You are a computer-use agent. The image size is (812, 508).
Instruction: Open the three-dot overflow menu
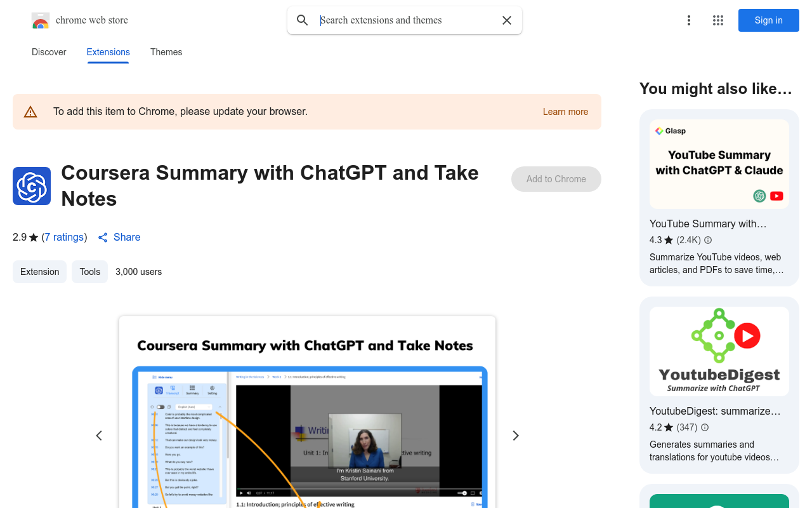tap(689, 20)
